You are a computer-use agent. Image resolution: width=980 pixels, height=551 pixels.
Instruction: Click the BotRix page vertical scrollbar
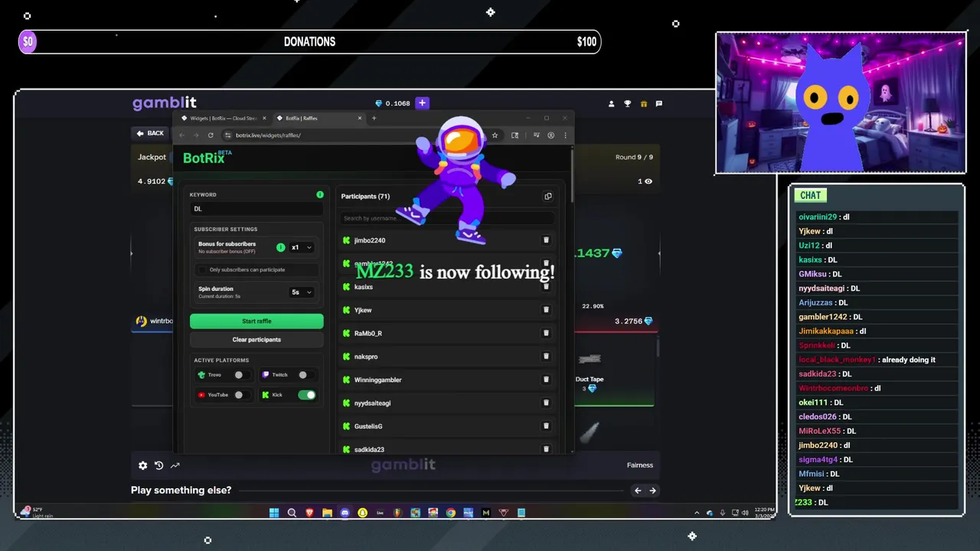pyautogui.click(x=572, y=176)
